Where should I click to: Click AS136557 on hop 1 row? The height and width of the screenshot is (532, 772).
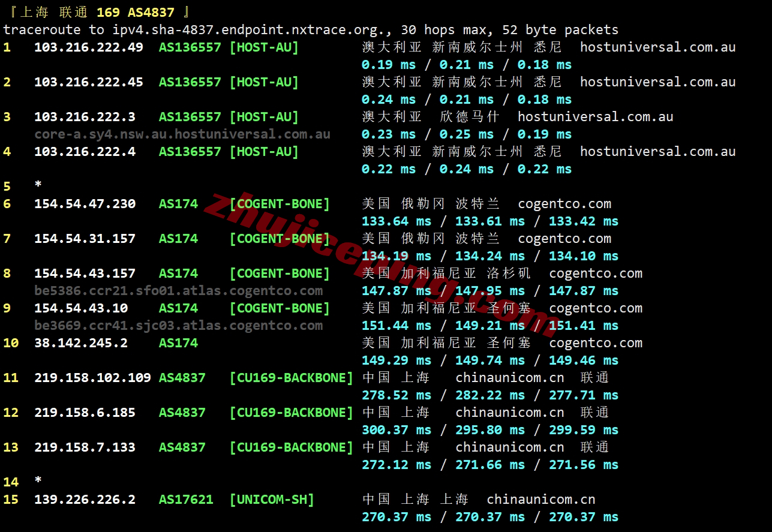pyautogui.click(x=190, y=47)
